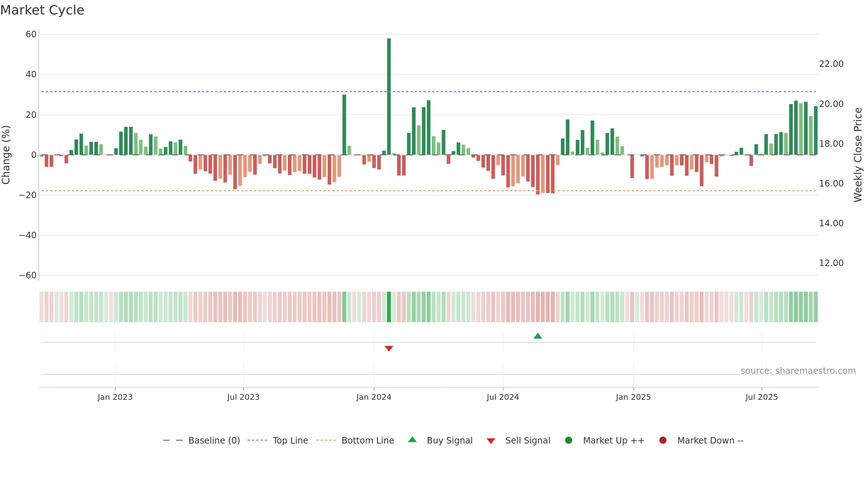This screenshot has width=868, height=488.
Task: Click the Change (%) y-axis title
Action: (6, 155)
